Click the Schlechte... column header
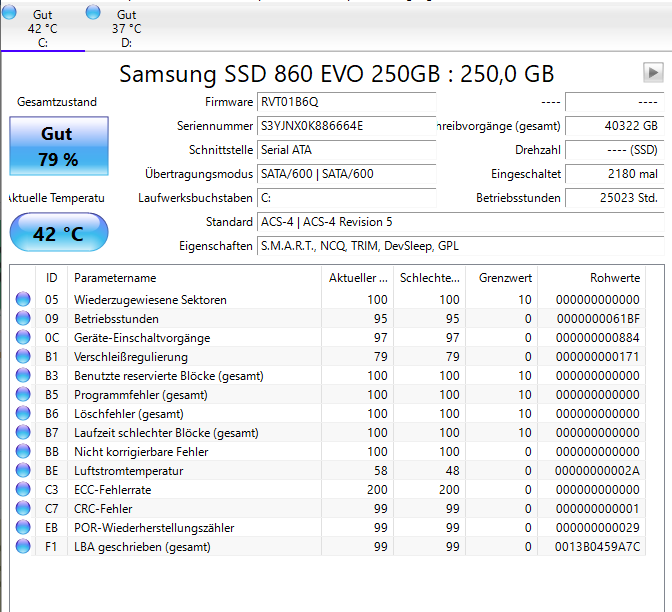This screenshot has height=612, width=672. click(x=429, y=278)
